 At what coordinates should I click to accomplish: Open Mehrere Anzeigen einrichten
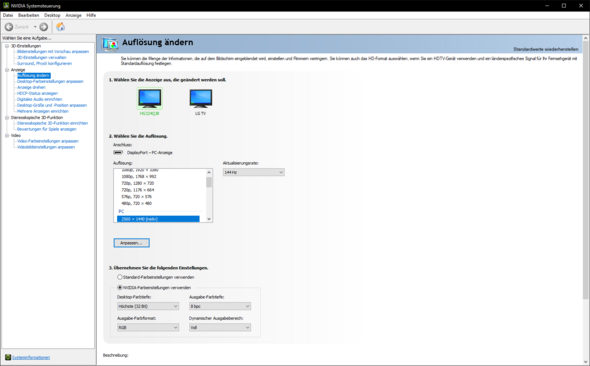click(x=43, y=111)
